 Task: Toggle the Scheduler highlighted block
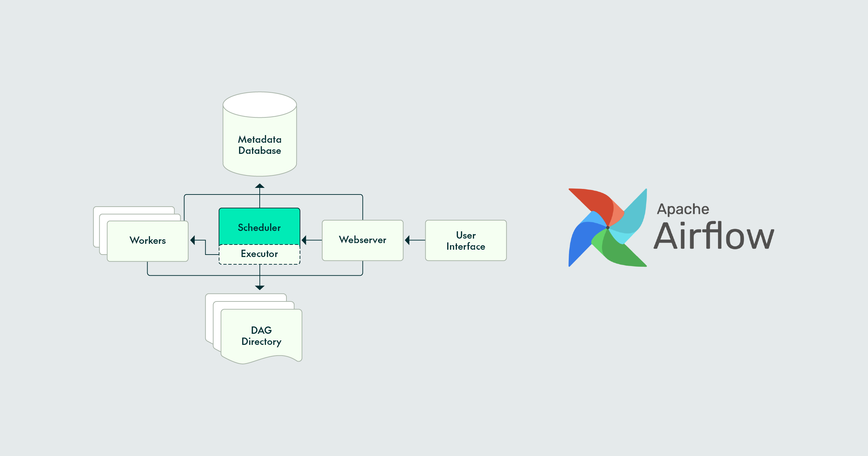tap(259, 227)
